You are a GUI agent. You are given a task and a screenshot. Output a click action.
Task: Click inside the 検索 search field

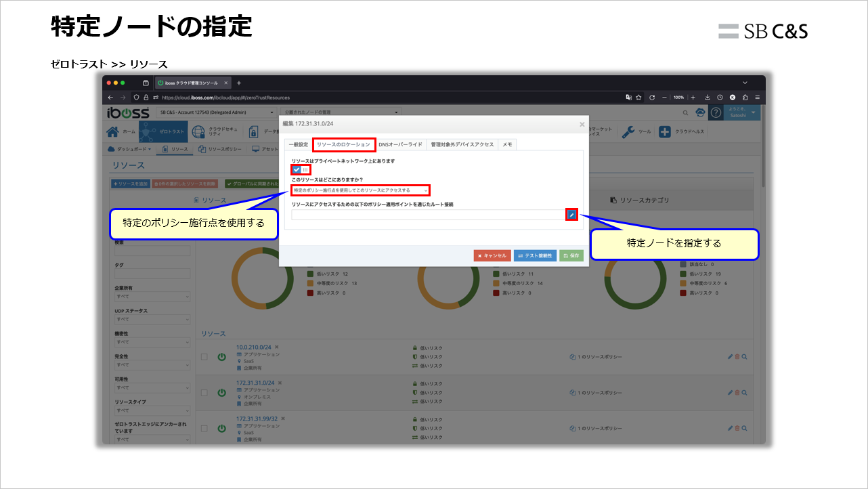[152, 249]
